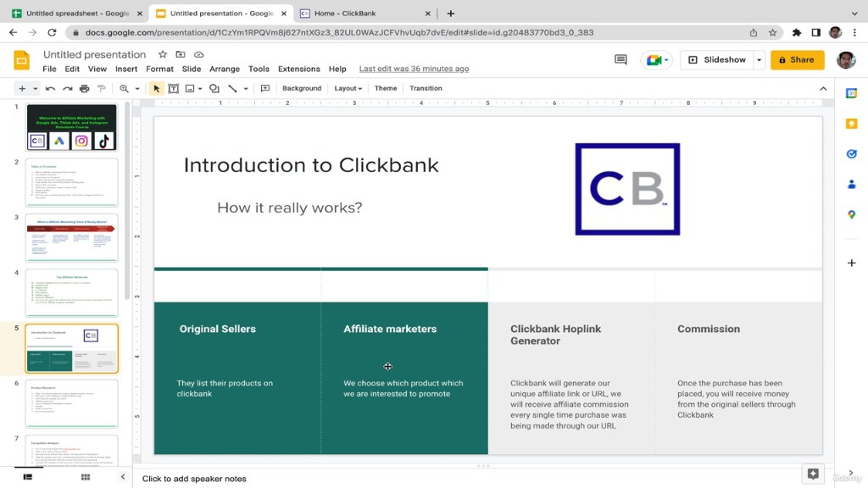
Task: Select slide 6 Product Research thumbnail
Action: 71,404
